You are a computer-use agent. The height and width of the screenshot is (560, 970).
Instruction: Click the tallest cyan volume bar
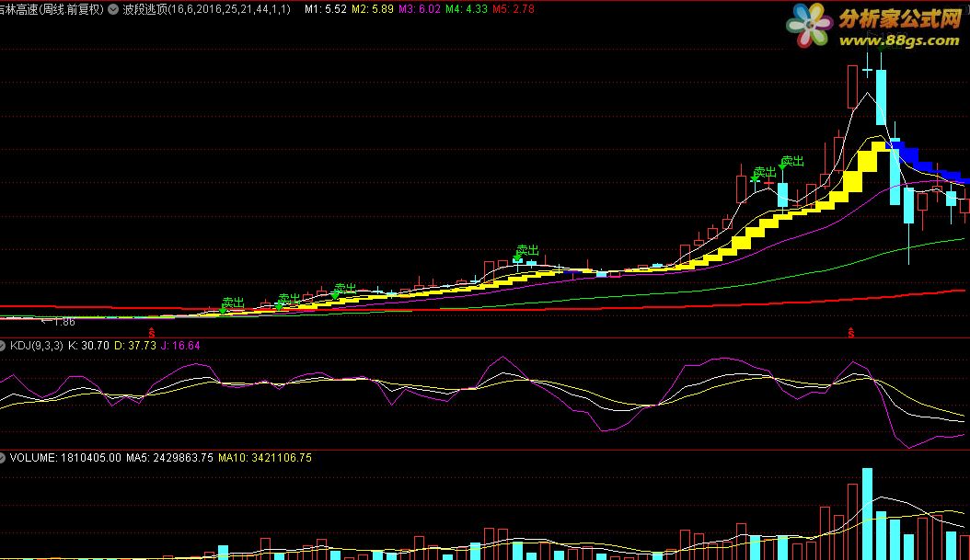click(x=867, y=514)
